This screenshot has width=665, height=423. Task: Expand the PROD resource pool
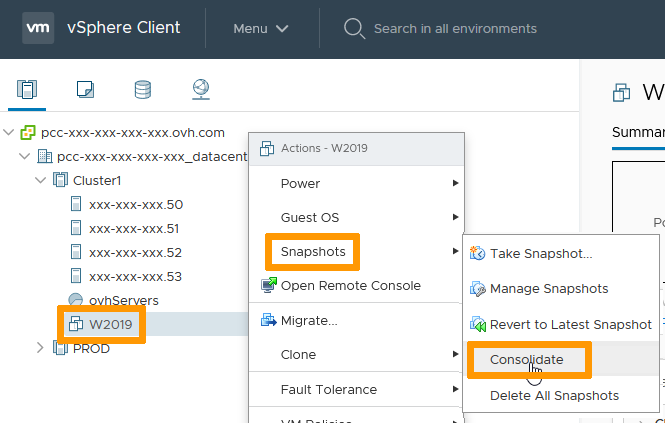pyautogui.click(x=41, y=348)
